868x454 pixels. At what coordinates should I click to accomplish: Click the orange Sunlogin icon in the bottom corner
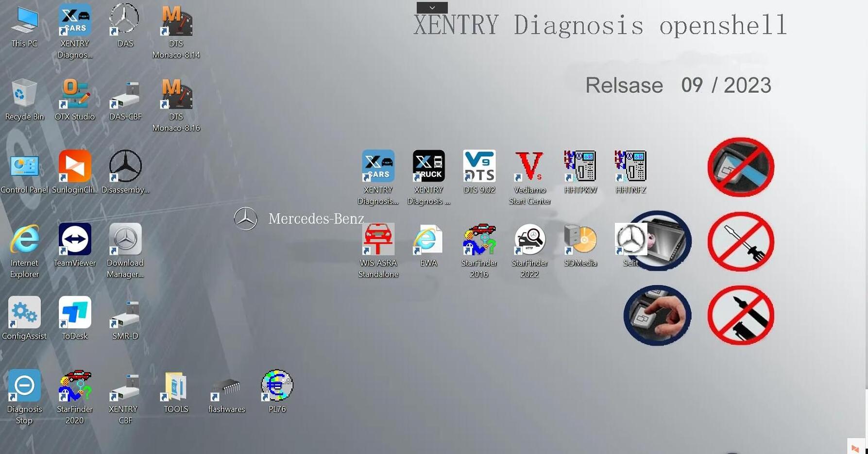point(855,448)
